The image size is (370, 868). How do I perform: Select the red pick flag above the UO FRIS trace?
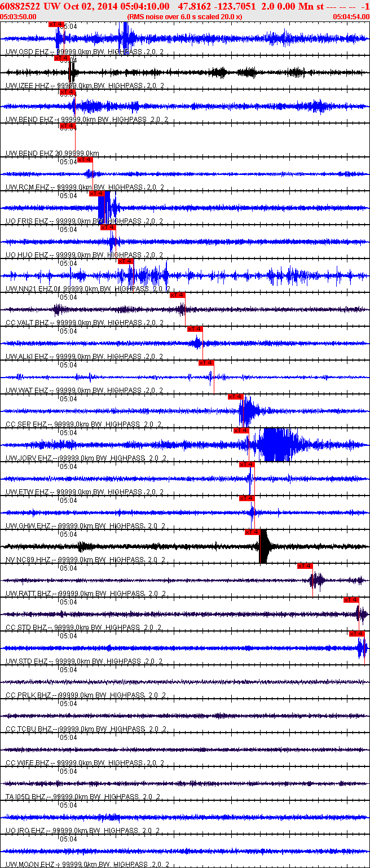pyautogui.click(x=97, y=194)
